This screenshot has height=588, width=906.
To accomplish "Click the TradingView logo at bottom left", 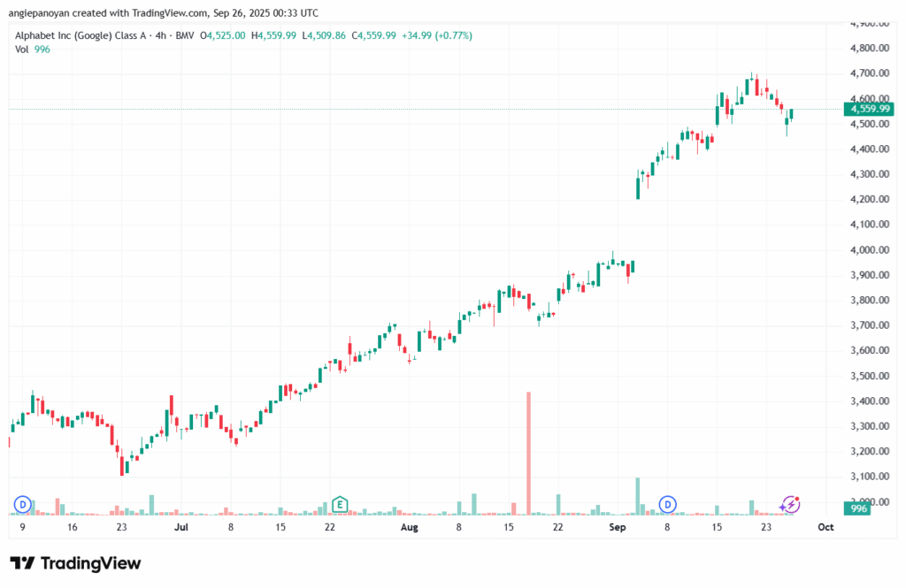I will coord(75,563).
